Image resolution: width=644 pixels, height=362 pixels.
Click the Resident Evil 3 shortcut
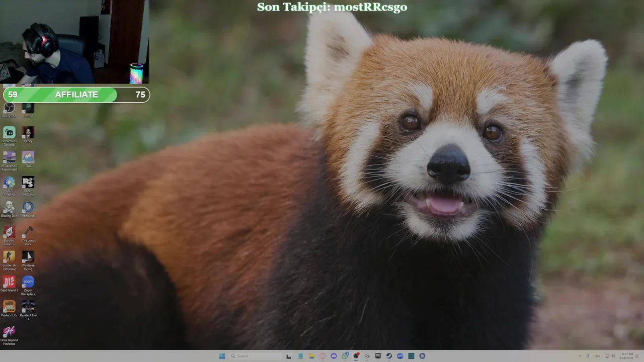click(x=28, y=310)
